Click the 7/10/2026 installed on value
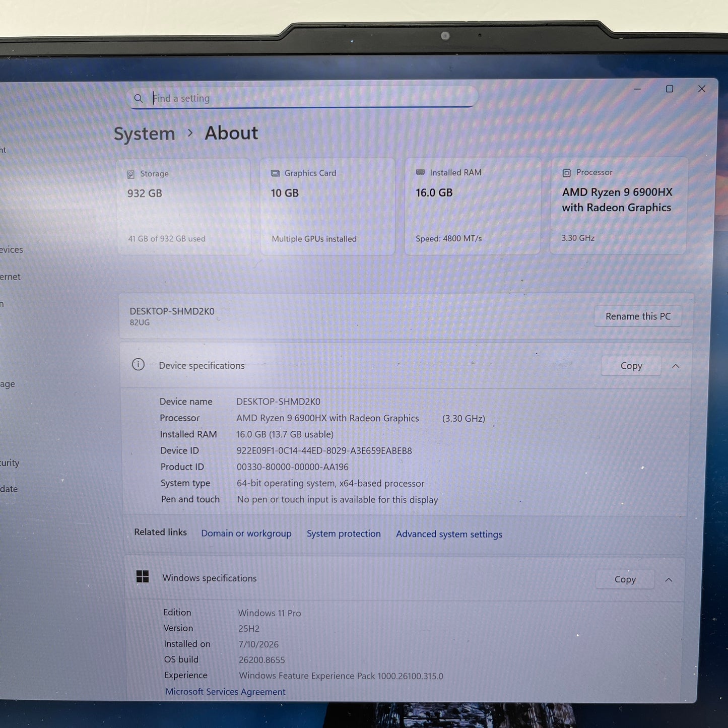This screenshot has height=728, width=728. [258, 644]
